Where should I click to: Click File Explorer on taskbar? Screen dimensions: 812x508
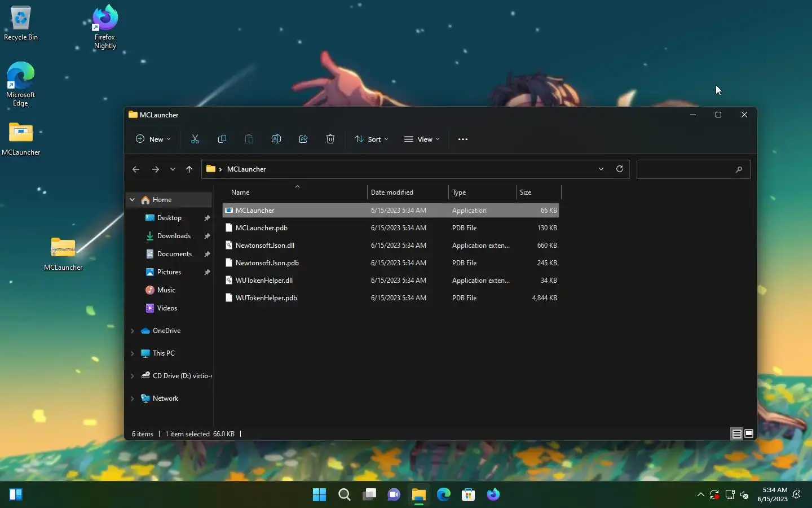pos(418,494)
